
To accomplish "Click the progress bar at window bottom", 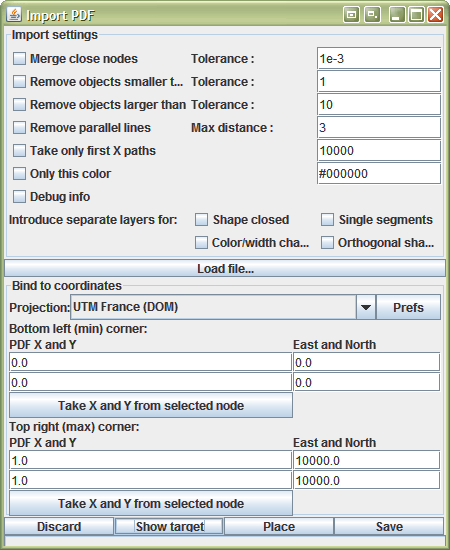I will pyautogui.click(x=225, y=541).
